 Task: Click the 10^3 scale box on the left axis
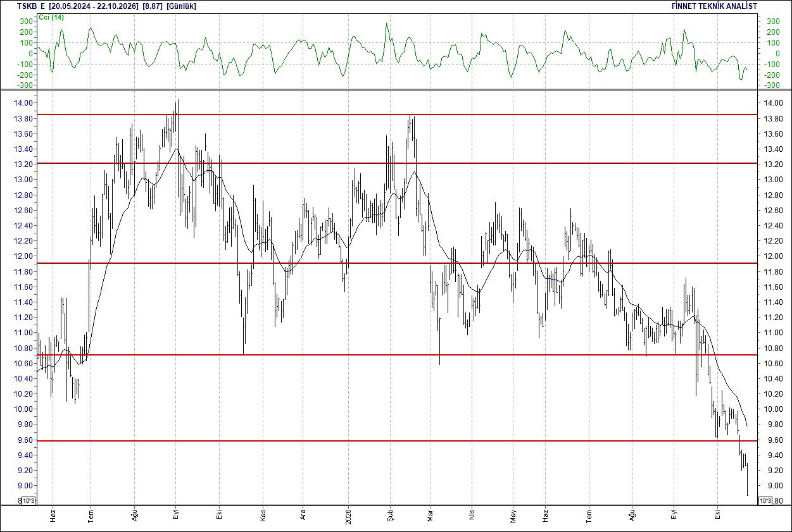point(28,501)
